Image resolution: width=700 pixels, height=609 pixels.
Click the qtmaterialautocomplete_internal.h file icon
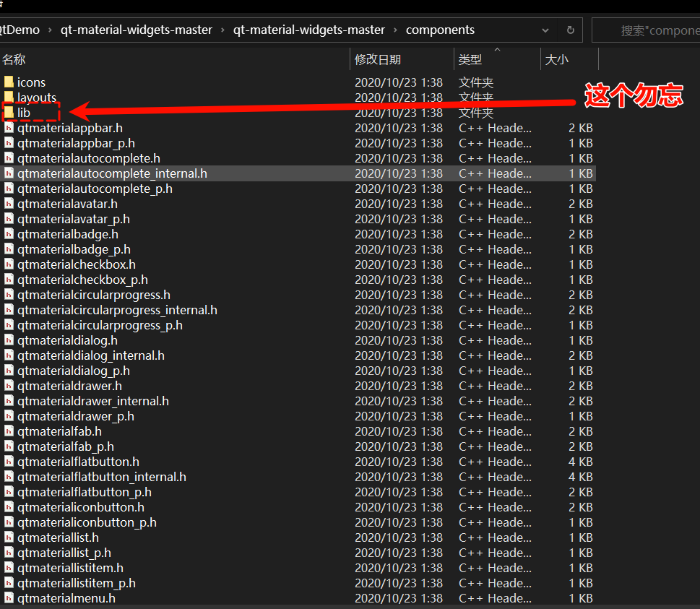pos(9,173)
